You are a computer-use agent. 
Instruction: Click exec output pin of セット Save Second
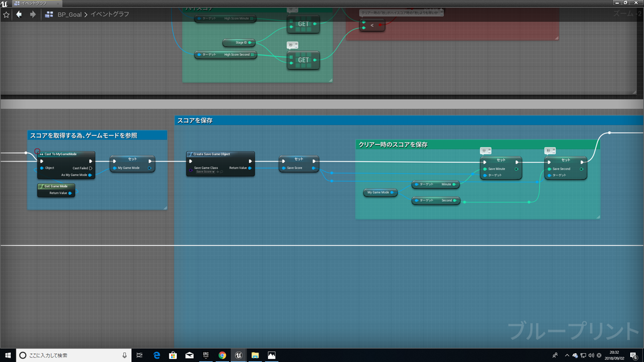[x=582, y=162]
